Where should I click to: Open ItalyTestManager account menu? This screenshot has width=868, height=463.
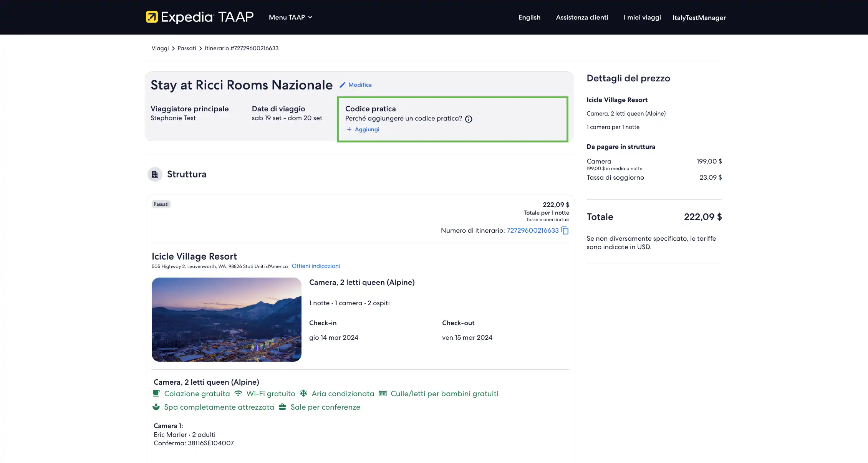pyautogui.click(x=699, y=18)
